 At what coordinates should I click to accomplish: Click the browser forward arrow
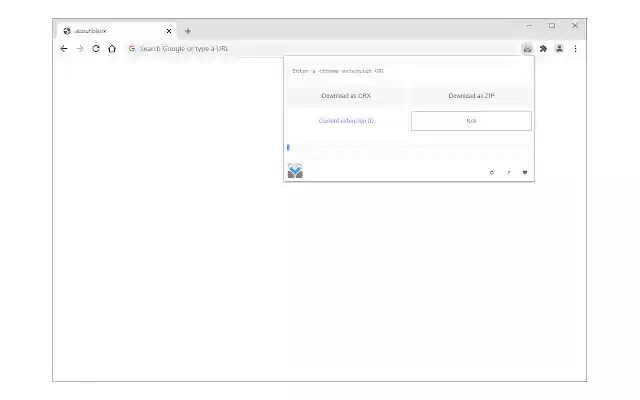[x=80, y=49]
